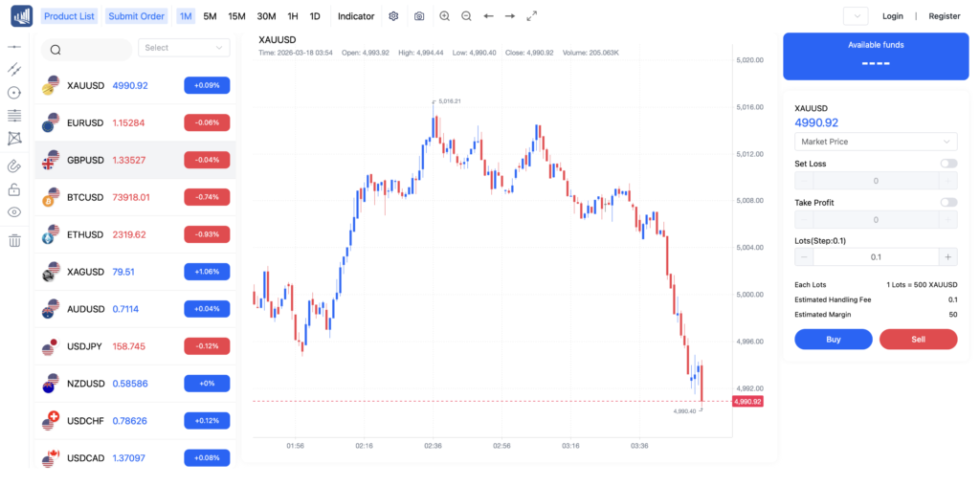980x486 pixels.
Task: Enable the Take Profit switch
Action: tap(947, 202)
